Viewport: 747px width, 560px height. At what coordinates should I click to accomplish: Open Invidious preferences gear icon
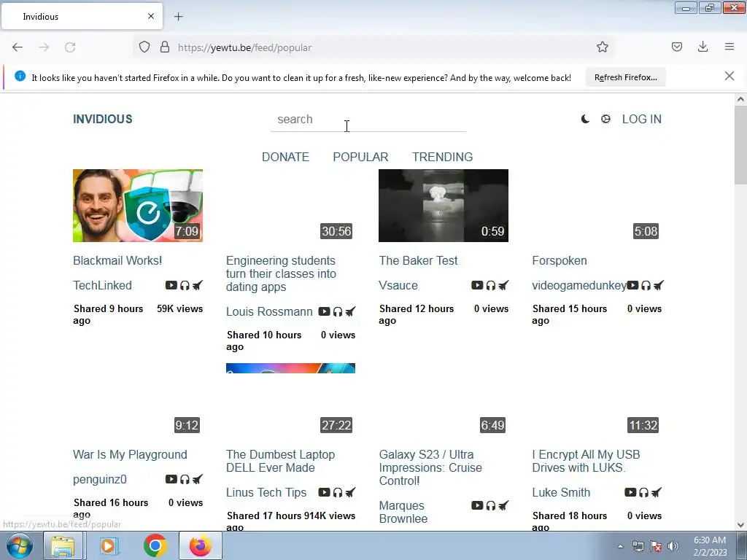point(605,119)
